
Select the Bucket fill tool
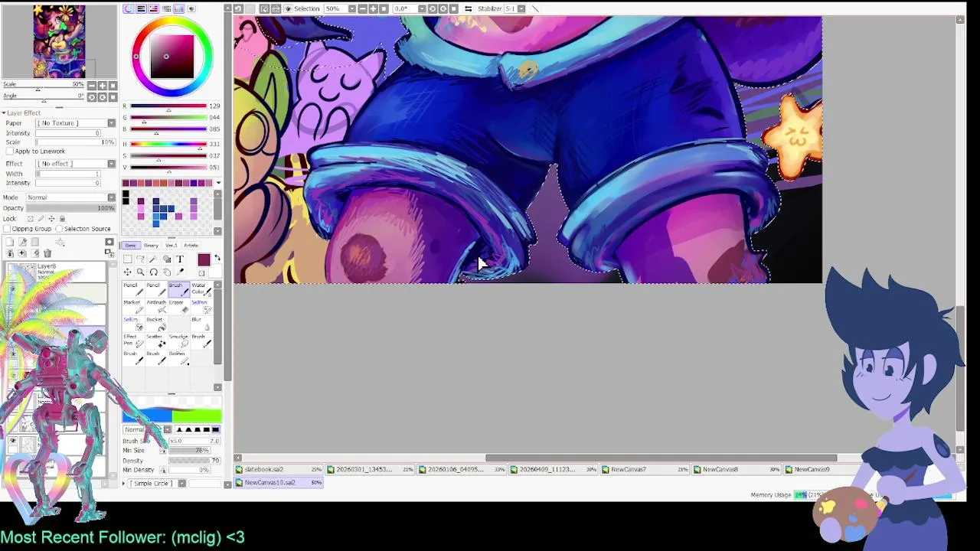[x=156, y=324]
